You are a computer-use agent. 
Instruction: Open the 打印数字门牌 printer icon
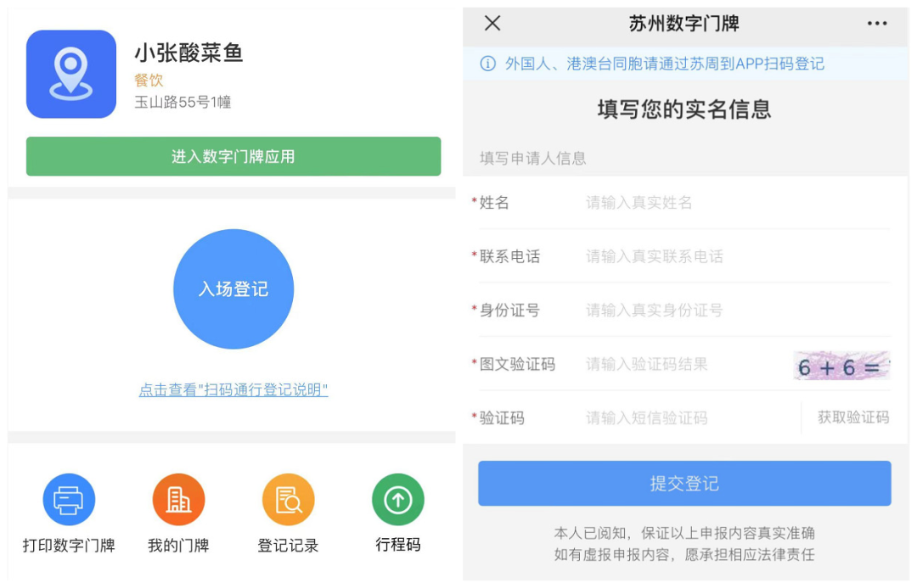click(69, 500)
